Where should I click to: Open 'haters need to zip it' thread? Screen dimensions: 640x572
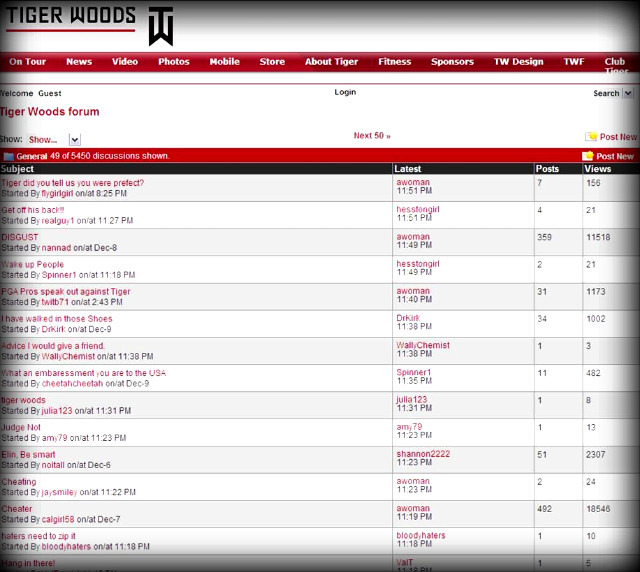pyautogui.click(x=38, y=536)
